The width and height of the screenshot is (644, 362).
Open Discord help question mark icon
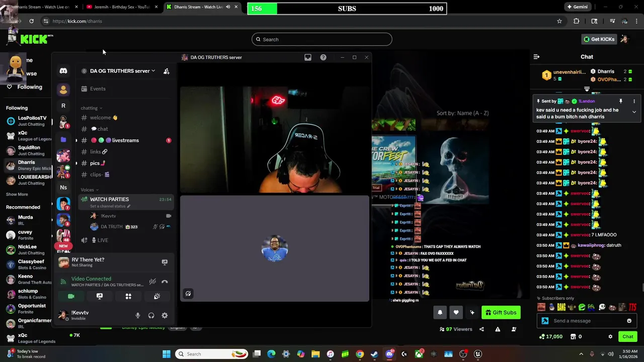pyautogui.click(x=323, y=57)
